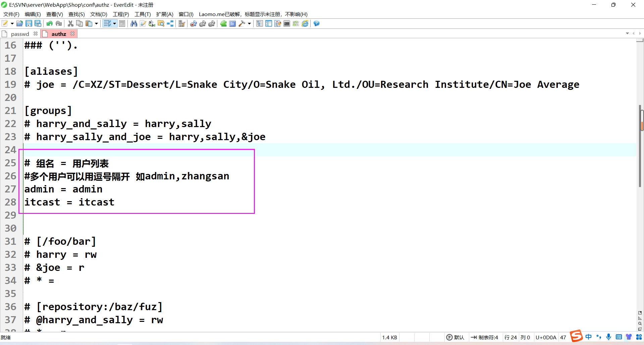
Task: Click the blue connected-boxes toolbar icon
Action: tap(170, 23)
